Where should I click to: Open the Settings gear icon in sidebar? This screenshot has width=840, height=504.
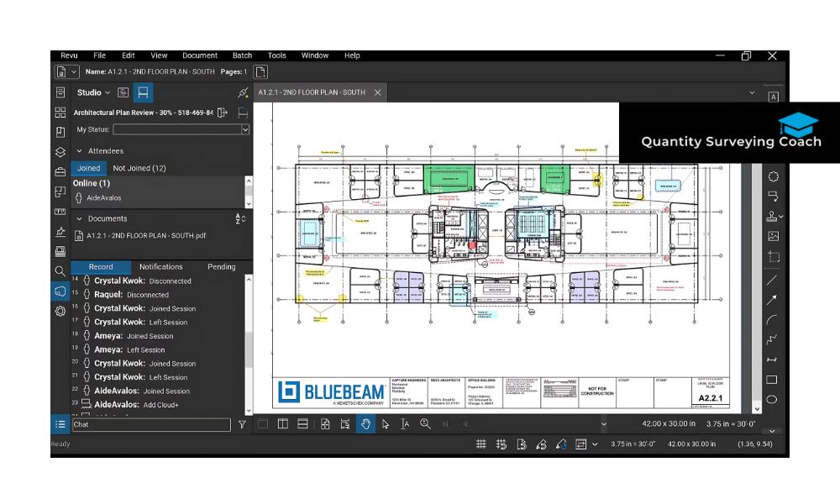click(x=60, y=311)
